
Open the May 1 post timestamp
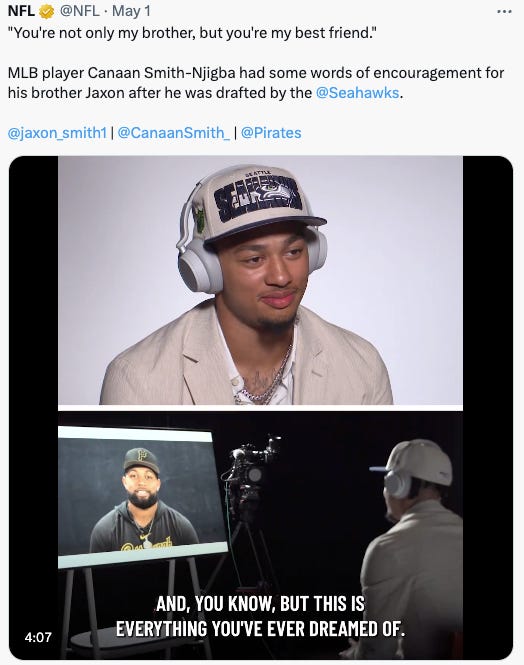(x=131, y=11)
